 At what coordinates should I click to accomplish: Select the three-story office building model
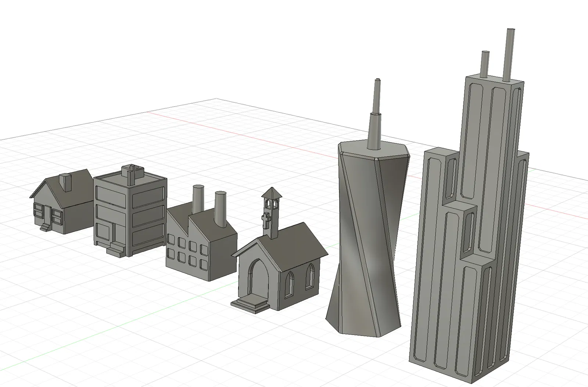coord(130,210)
